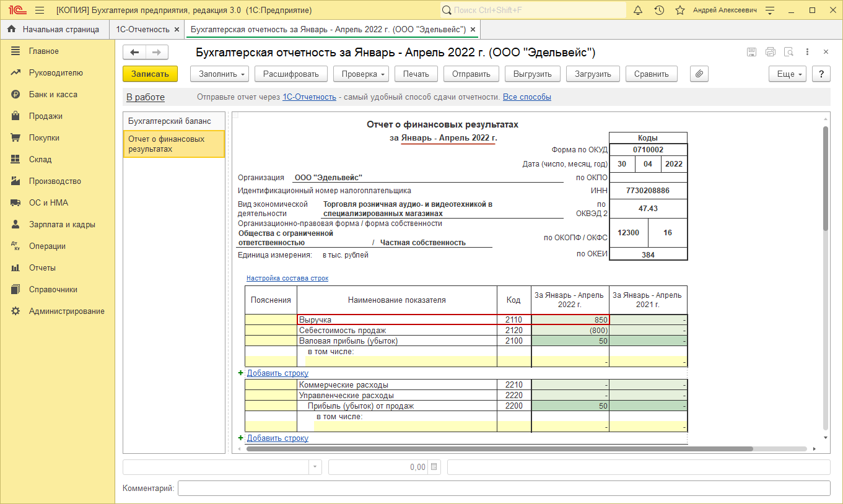Open the main menu hamburger icon
The image size is (843, 504).
(x=40, y=11)
